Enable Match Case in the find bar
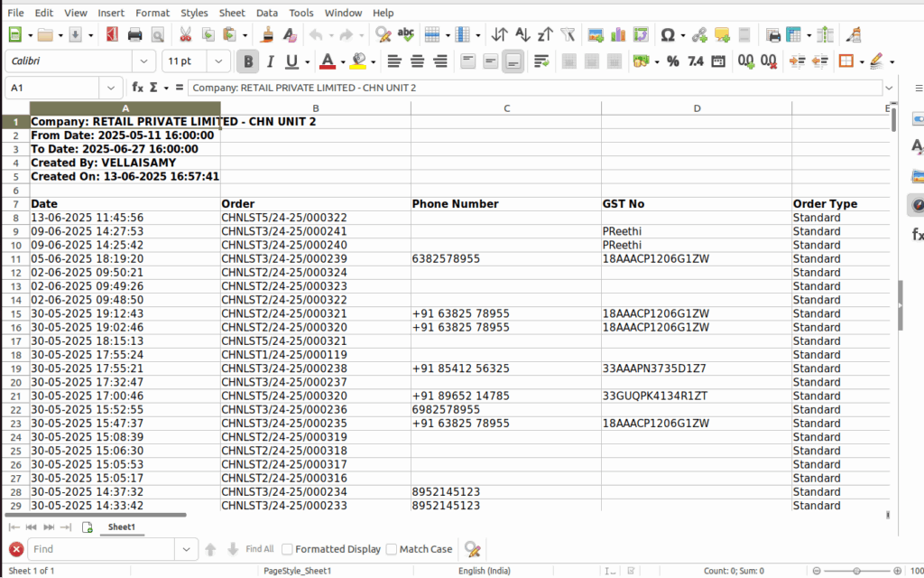 tap(392, 548)
